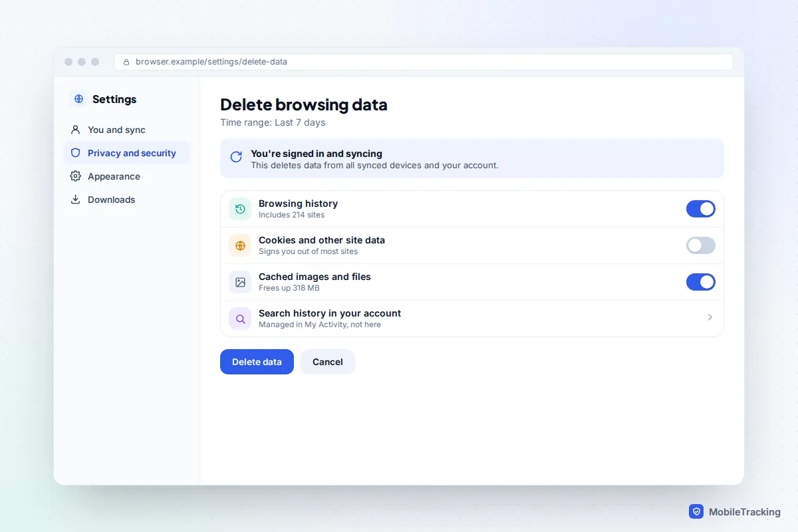The height and width of the screenshot is (532, 798).
Task: Turn off Browsing history toggle
Action: click(x=701, y=209)
